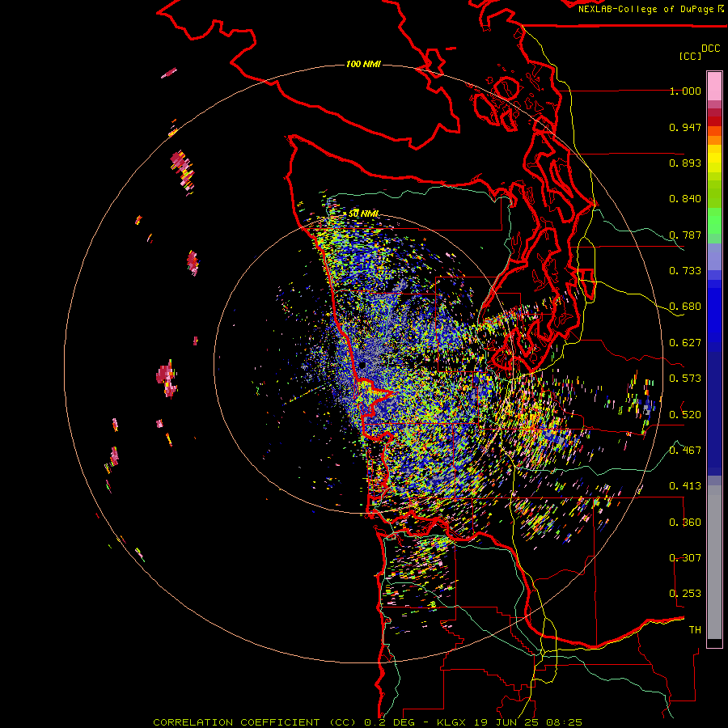This screenshot has width=728, height=728.
Task: Click the 0.627 scale value
Action: (685, 343)
